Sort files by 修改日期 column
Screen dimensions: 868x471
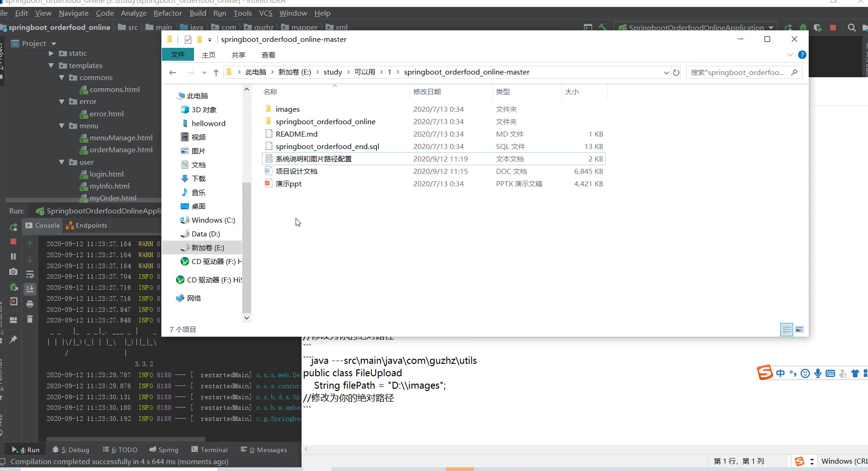click(427, 92)
